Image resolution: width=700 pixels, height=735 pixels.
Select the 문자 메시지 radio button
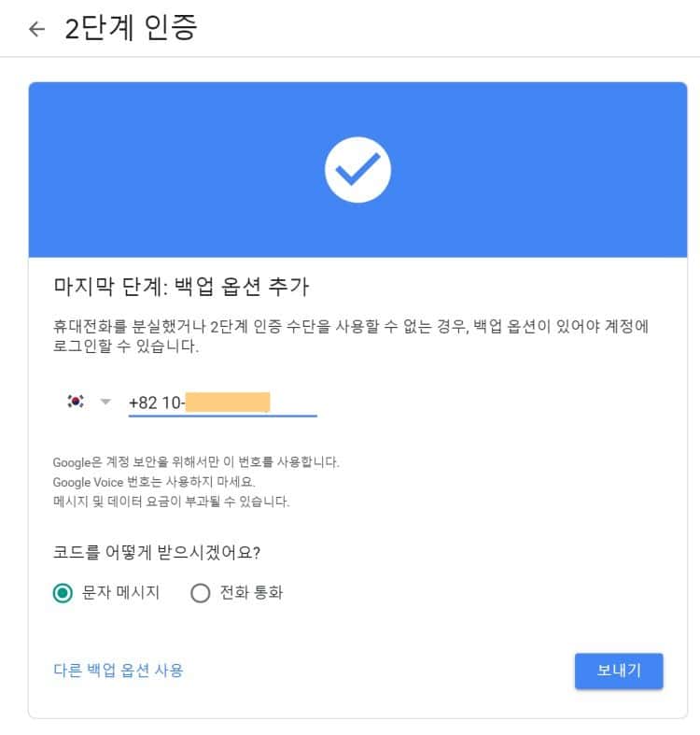tap(63, 593)
